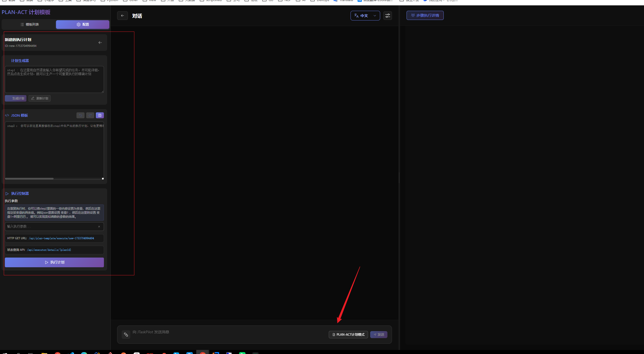Click the chevron arrow of the language selector

375,16
